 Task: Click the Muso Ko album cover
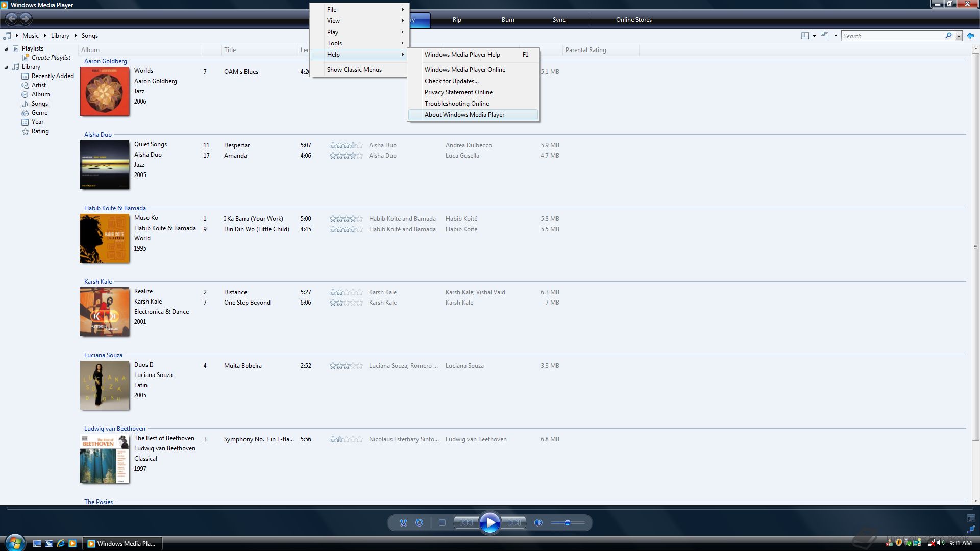[105, 238]
